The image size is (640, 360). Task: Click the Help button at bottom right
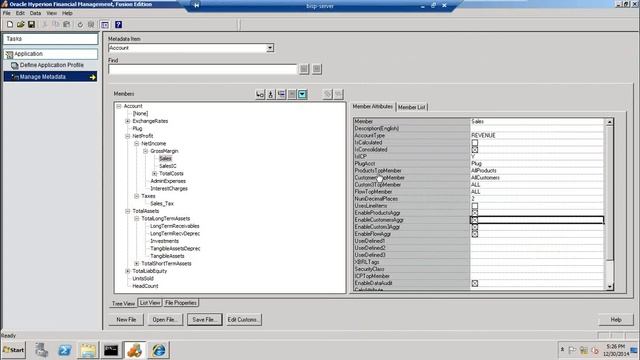[616, 320]
